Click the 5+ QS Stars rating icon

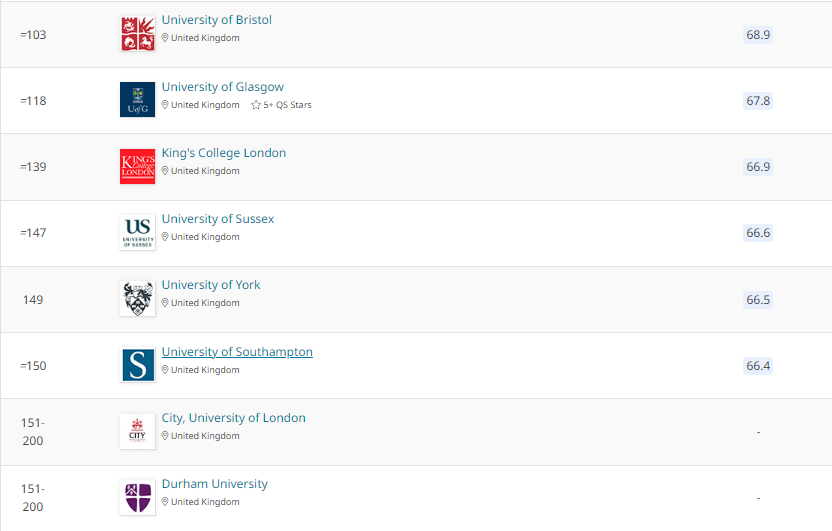[x=256, y=105]
